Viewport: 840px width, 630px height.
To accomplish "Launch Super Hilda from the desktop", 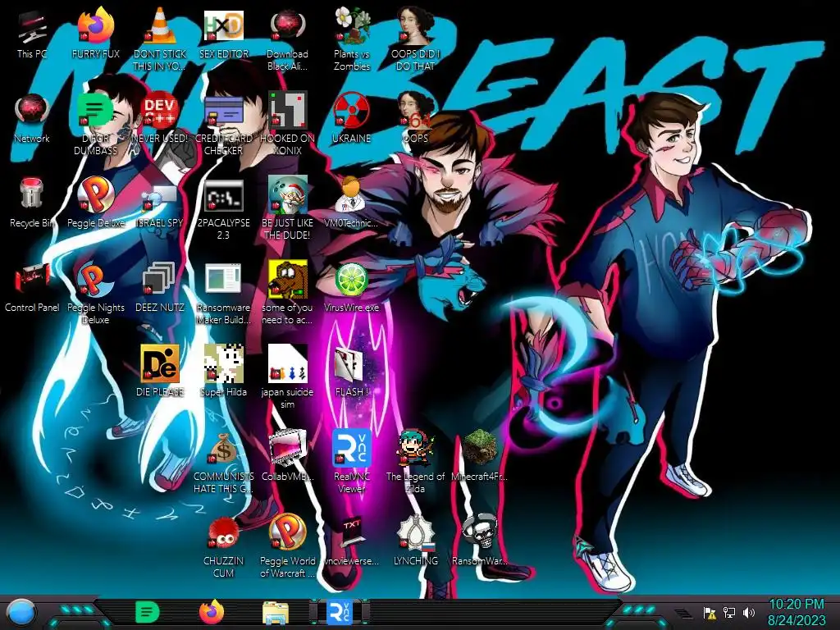I will coord(223,372).
